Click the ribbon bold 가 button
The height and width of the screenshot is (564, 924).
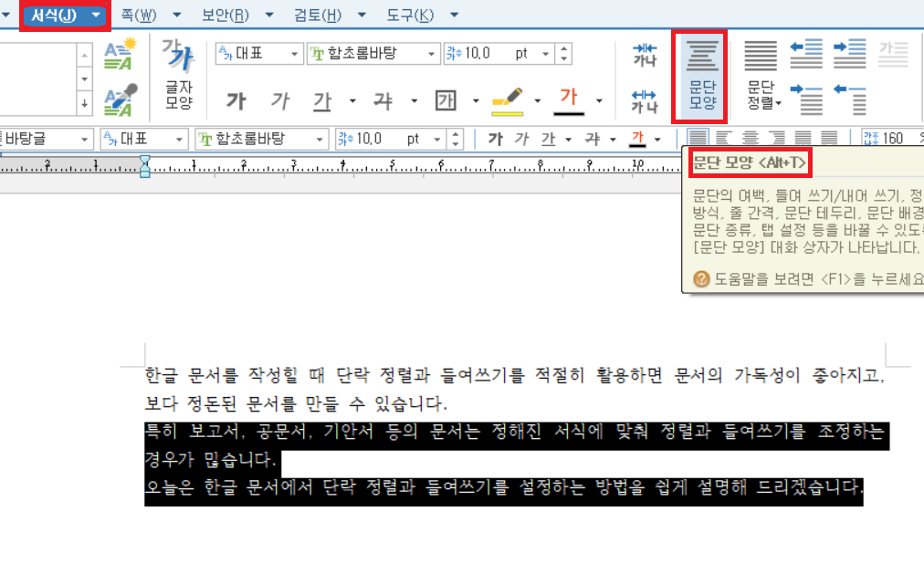click(x=236, y=101)
